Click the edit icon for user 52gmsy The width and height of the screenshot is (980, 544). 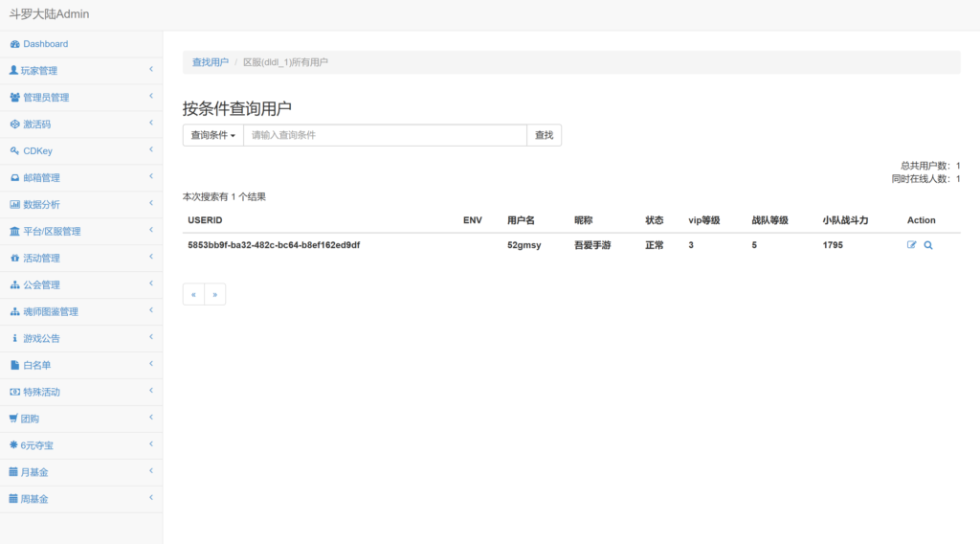click(911, 245)
